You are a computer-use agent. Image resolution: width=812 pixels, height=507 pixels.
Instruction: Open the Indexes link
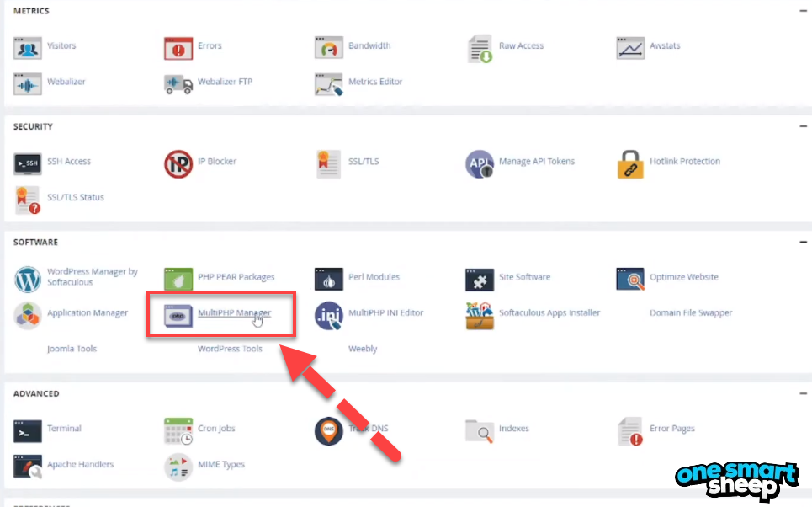pos(514,428)
